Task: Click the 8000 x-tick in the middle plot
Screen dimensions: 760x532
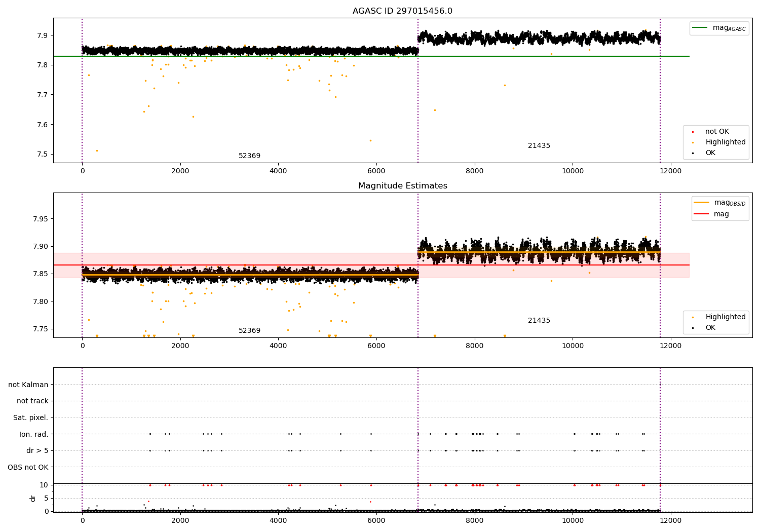Action: (475, 346)
